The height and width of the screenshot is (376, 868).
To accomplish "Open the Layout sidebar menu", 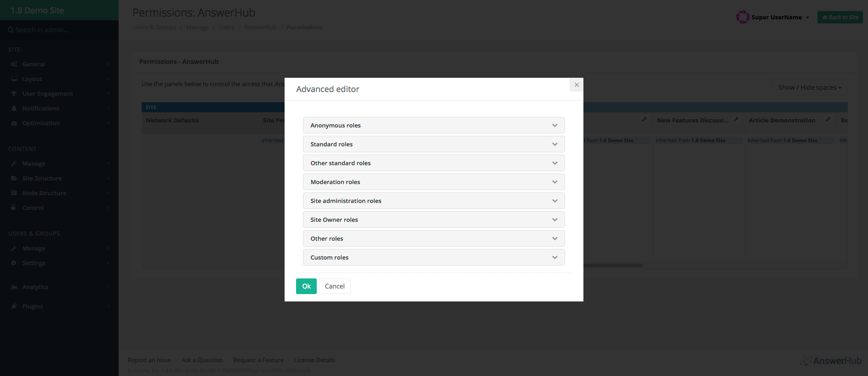I will 59,79.
